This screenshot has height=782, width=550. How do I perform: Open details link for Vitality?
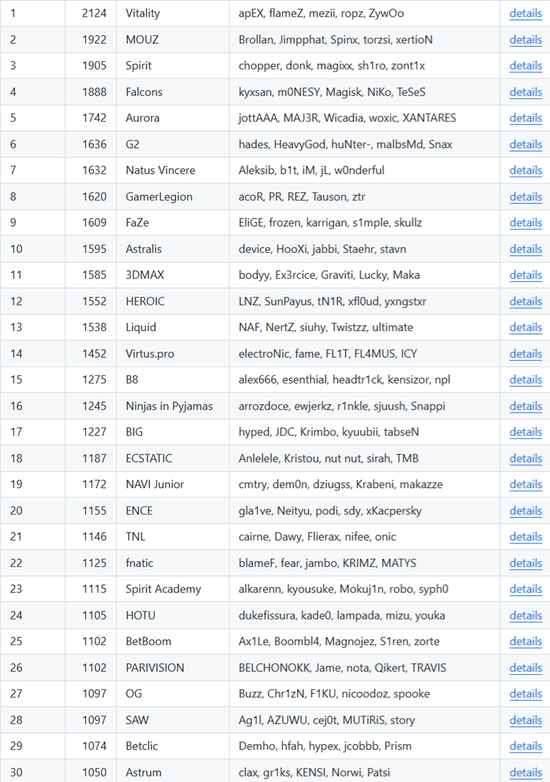(526, 13)
